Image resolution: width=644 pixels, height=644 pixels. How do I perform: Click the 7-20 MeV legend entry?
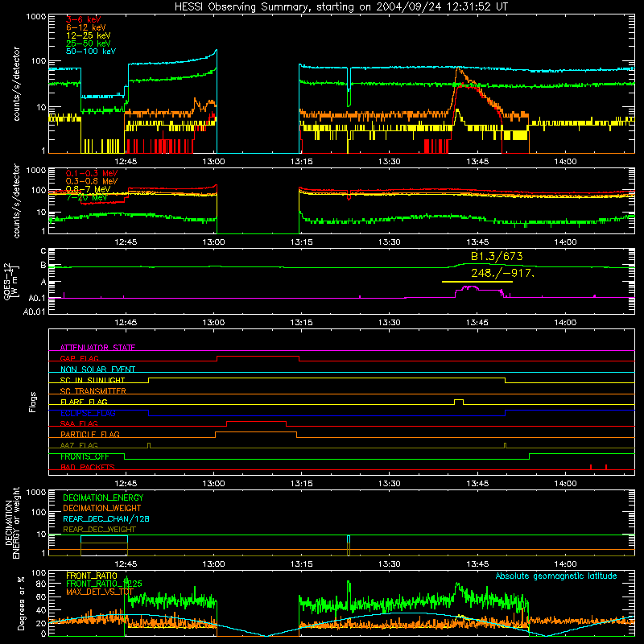(x=87, y=197)
